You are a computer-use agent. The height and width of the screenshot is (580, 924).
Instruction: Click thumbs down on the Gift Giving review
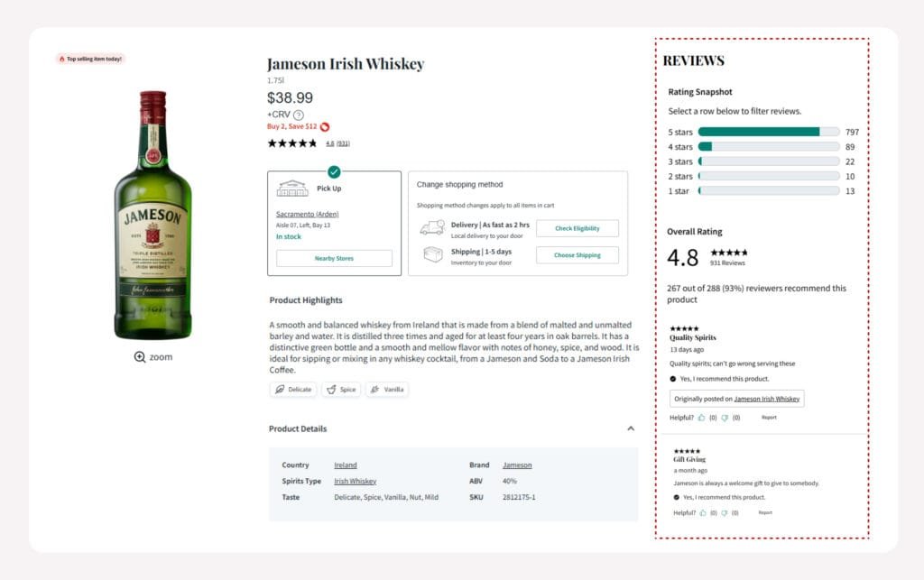725,512
